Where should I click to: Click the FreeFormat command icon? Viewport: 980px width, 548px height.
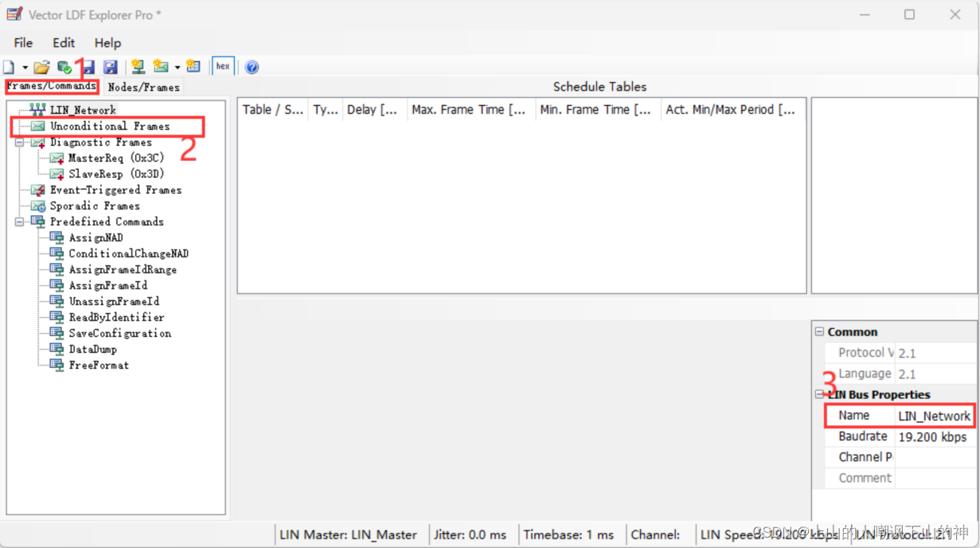pyautogui.click(x=57, y=365)
